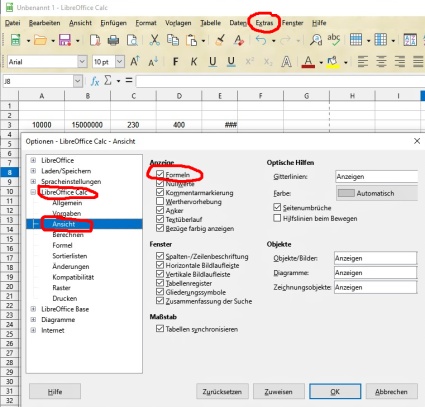Screen dimensions: 425x407
Task: Toggle Bezüge farbig anzeigen checkbox
Action: 160,228
